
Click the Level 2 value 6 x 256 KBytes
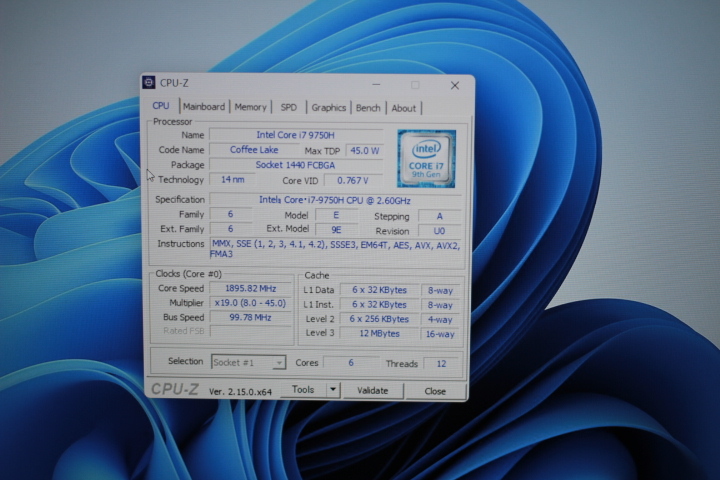point(379,319)
